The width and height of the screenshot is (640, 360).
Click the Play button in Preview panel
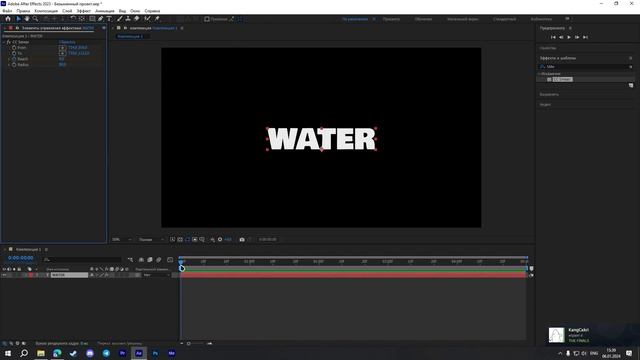(569, 37)
